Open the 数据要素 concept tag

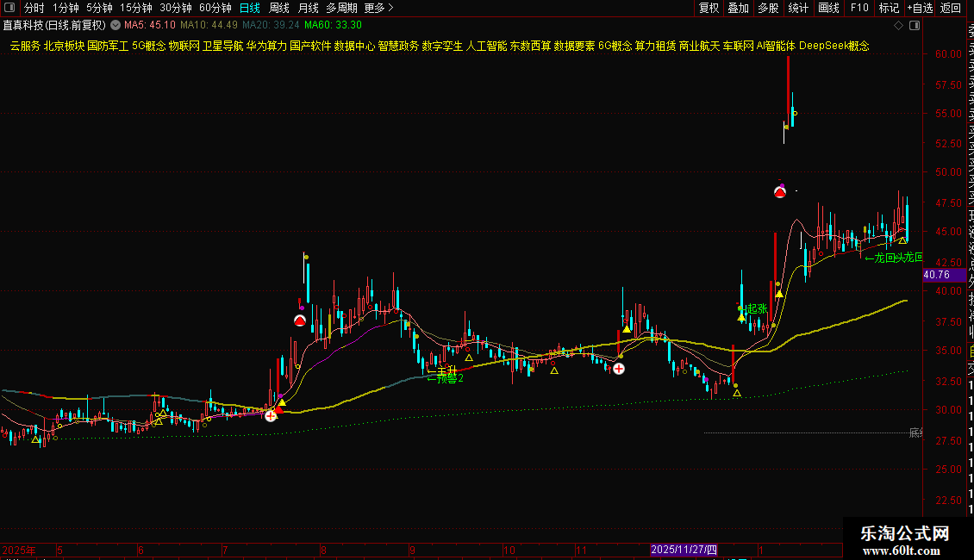tap(575, 46)
